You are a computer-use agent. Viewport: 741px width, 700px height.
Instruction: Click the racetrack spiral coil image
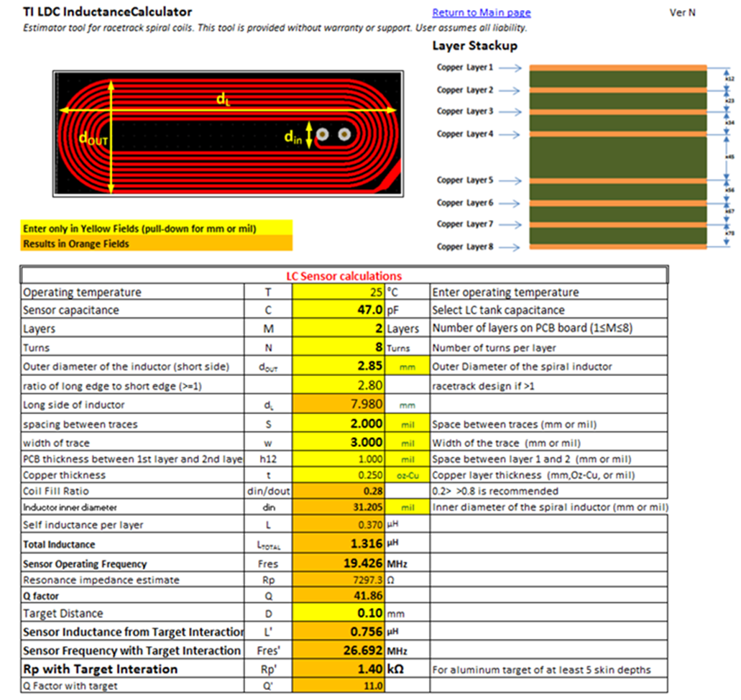point(229,132)
